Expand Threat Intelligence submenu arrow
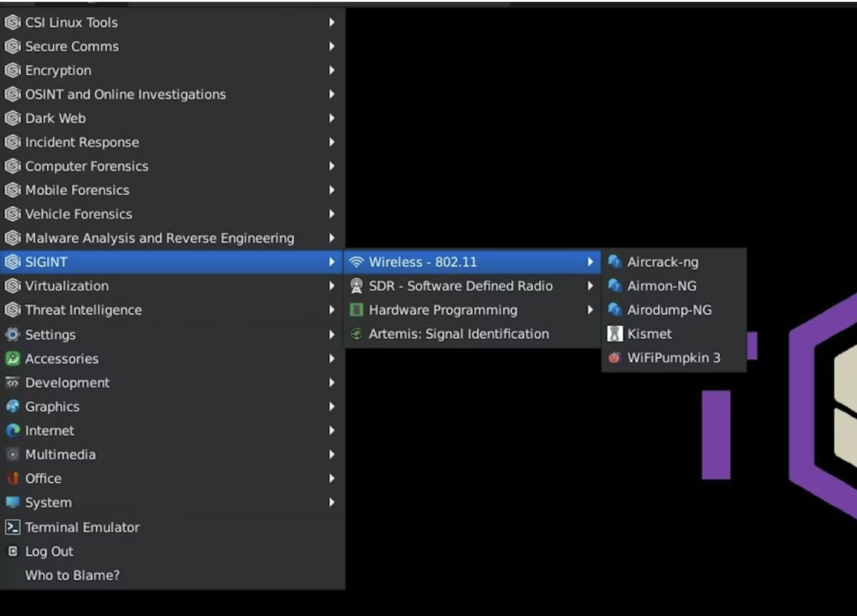This screenshot has height=616, width=857. 331,310
